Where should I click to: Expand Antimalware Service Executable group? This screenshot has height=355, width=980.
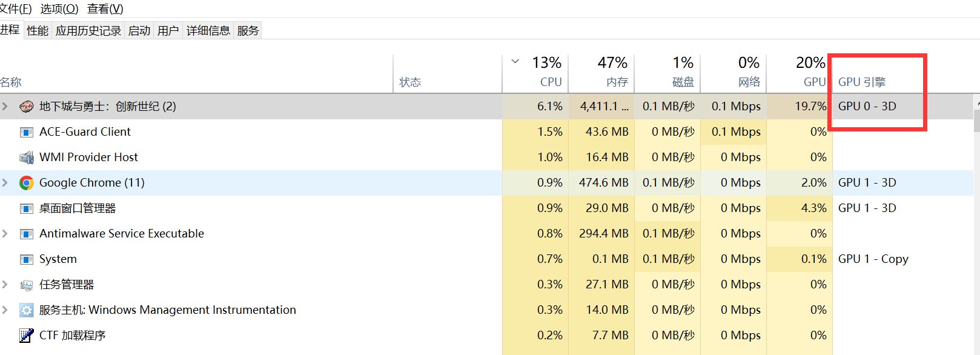pos(5,234)
